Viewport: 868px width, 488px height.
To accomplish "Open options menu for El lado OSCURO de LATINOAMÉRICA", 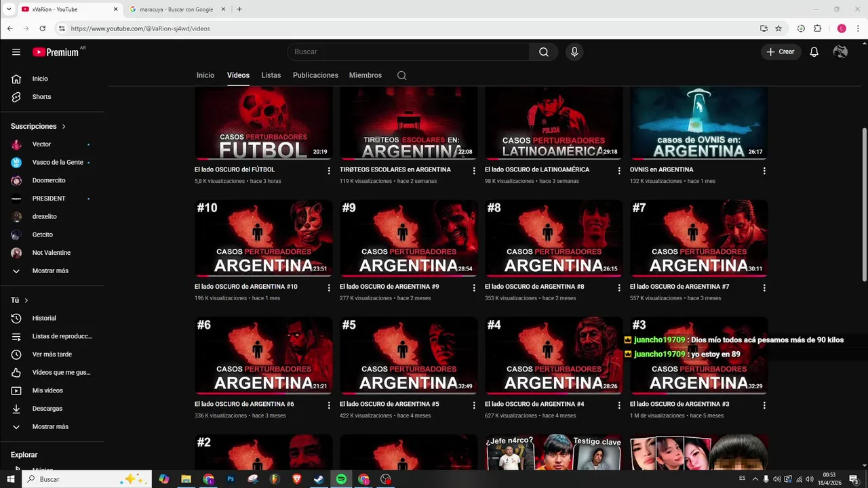I will coord(619,171).
